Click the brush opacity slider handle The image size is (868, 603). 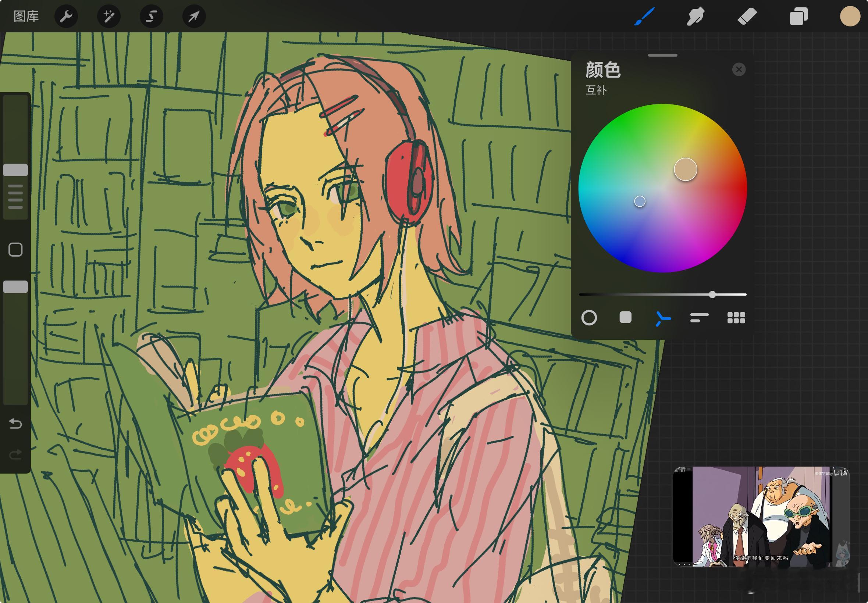pyautogui.click(x=15, y=287)
